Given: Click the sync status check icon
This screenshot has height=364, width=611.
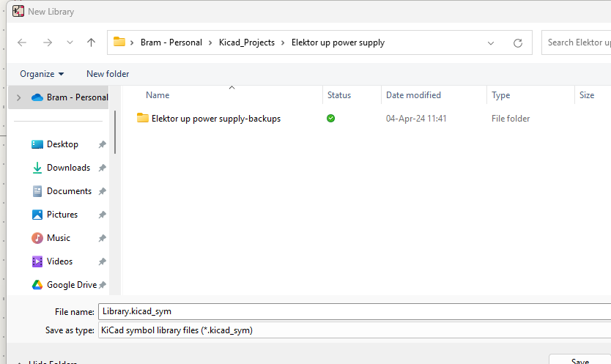Looking at the screenshot, I should 331,118.
